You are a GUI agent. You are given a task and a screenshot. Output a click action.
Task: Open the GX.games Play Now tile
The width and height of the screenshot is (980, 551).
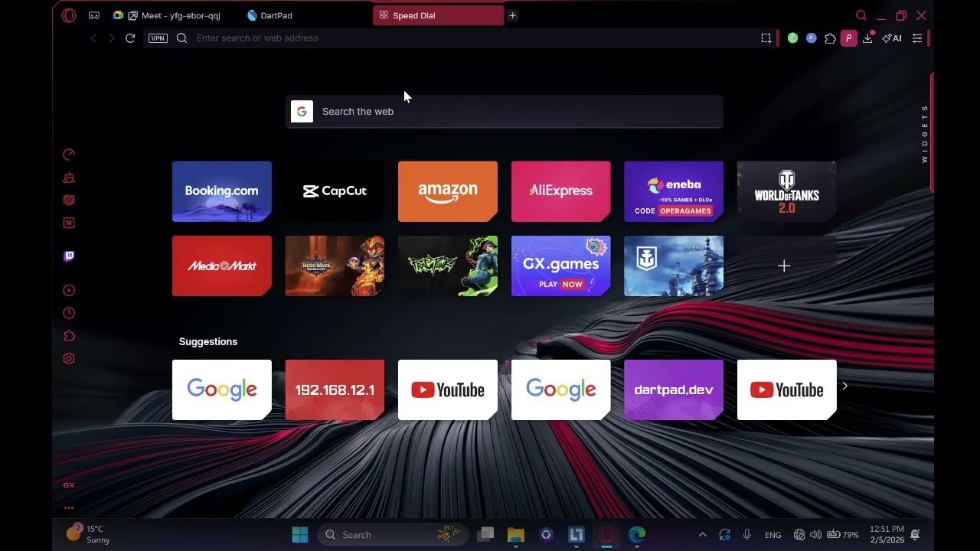click(561, 266)
